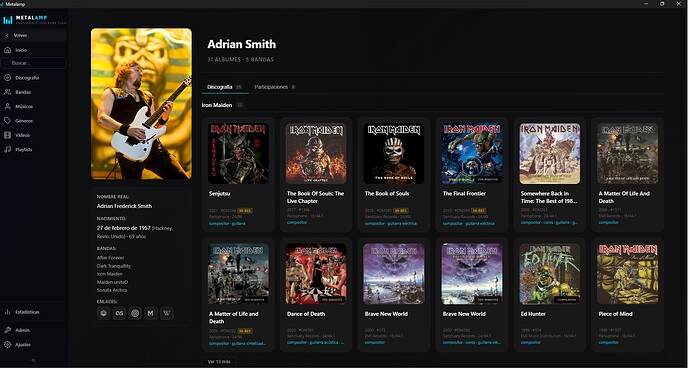This screenshot has width=690, height=370.
Task: Open the W Wikipedia link icon
Action: click(167, 313)
